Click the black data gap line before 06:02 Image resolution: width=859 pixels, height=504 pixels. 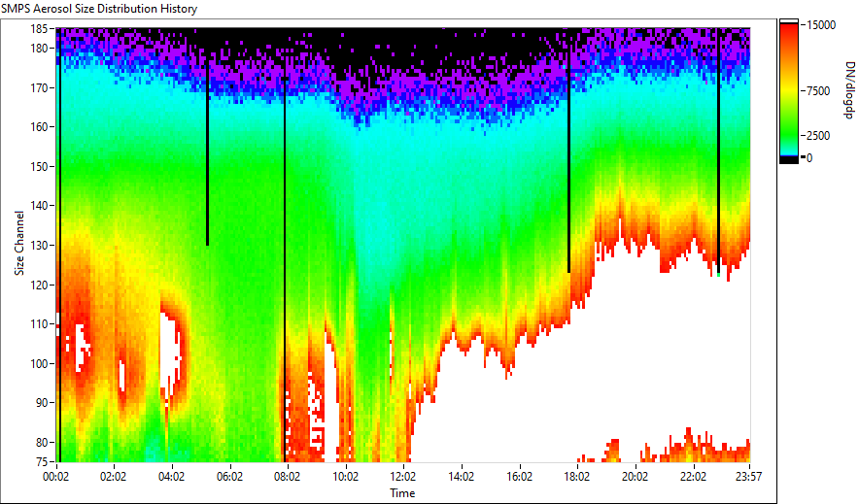(207, 153)
